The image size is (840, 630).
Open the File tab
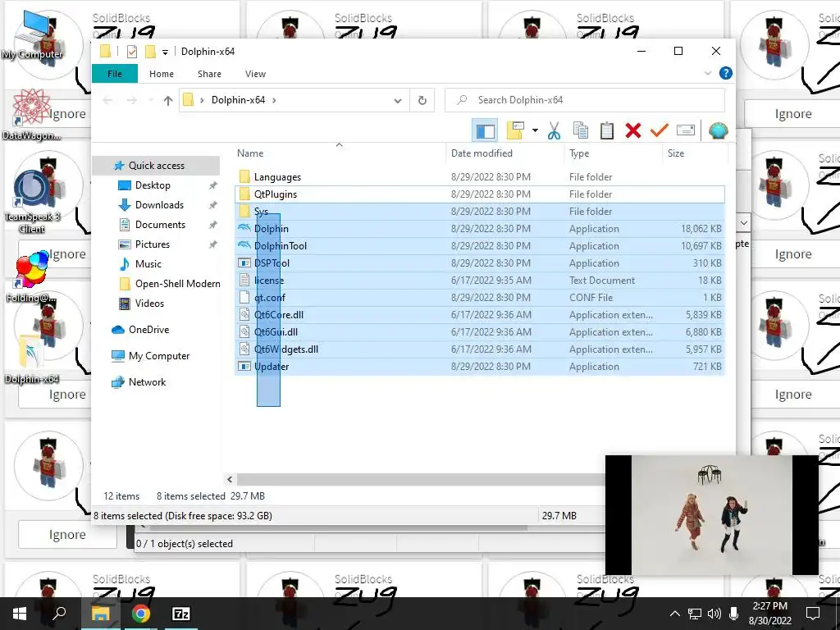click(x=115, y=74)
